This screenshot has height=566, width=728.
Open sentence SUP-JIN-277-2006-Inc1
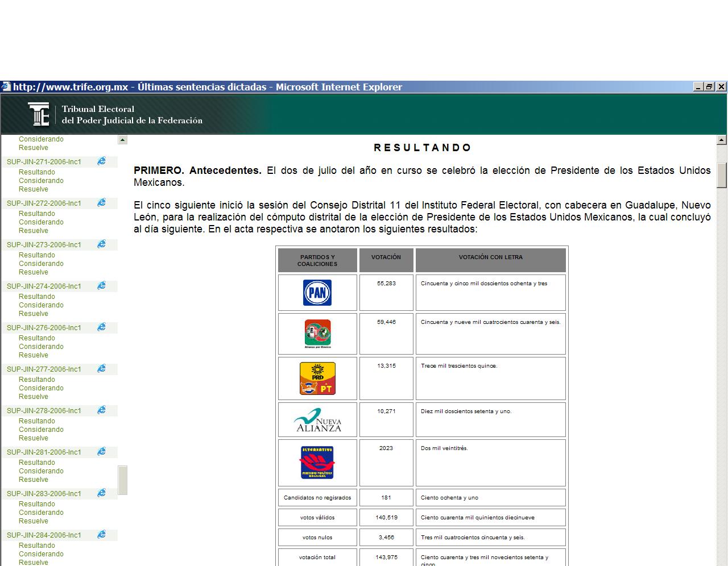pyautogui.click(x=44, y=369)
